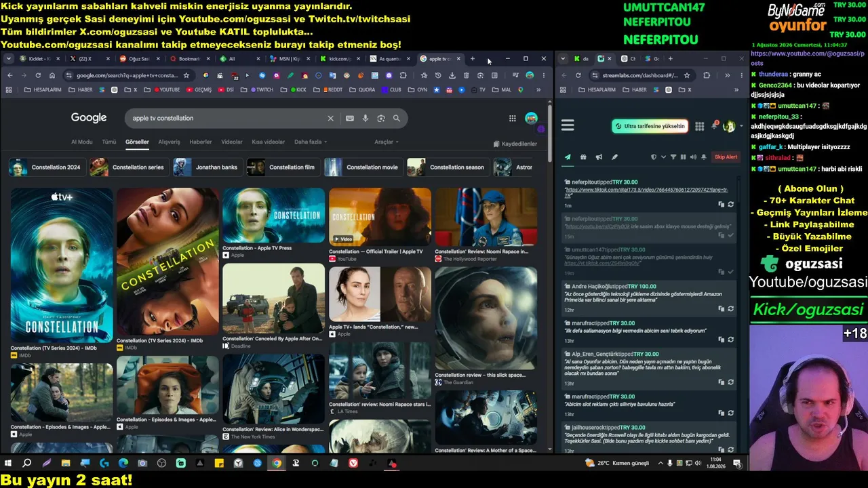Open Google on-screen keyboard input tool
The image size is (868, 488).
(349, 118)
